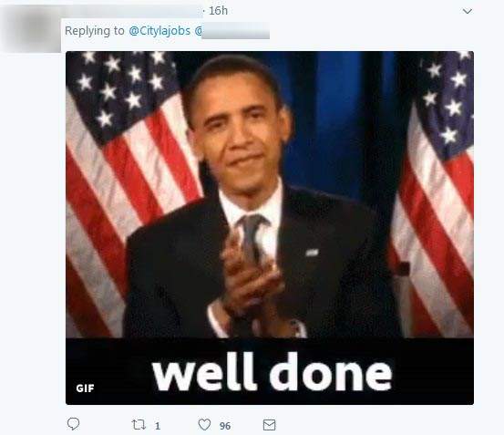Like the tweet with the heart icon

click(204, 425)
